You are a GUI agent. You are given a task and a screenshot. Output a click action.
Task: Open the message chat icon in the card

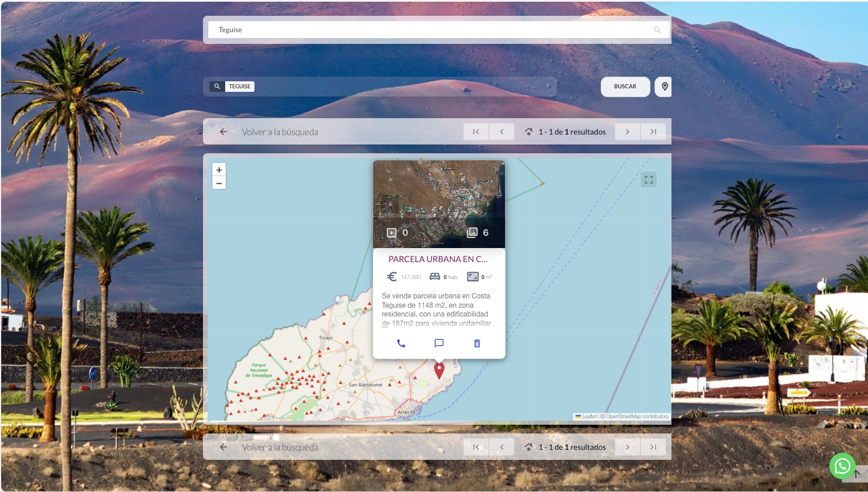[x=439, y=343]
